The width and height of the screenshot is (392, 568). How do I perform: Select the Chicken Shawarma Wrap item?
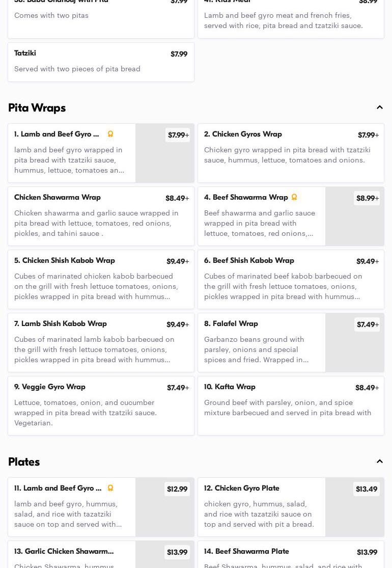click(x=101, y=216)
